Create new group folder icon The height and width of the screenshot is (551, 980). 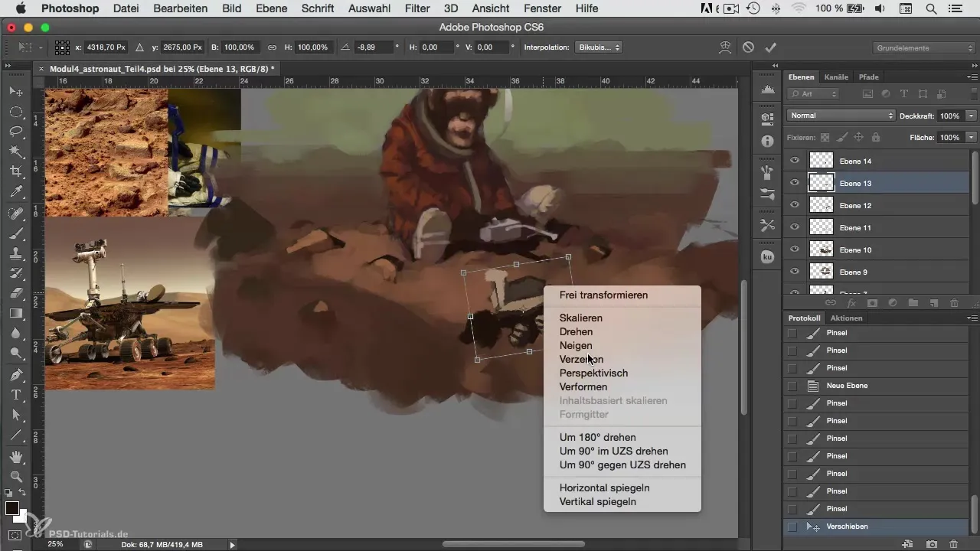pyautogui.click(x=913, y=303)
